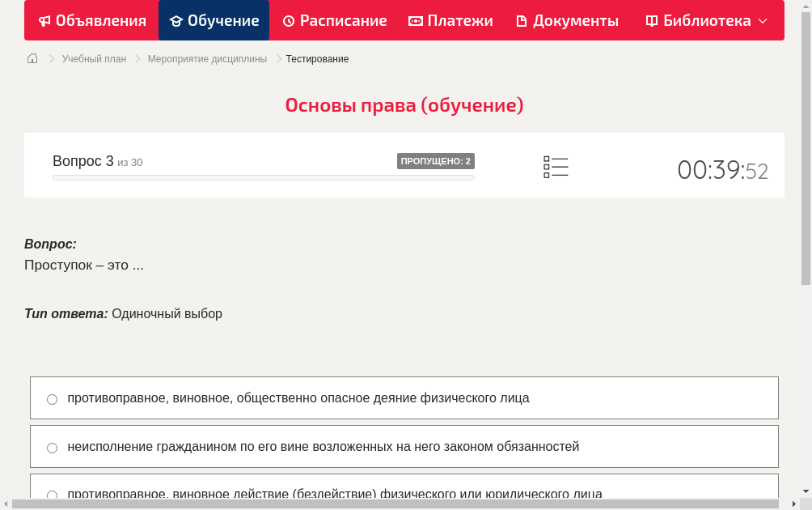Viewport: 812px width, 510px height.
Task: Click the megaphone icon for Объявления
Action: point(44,20)
